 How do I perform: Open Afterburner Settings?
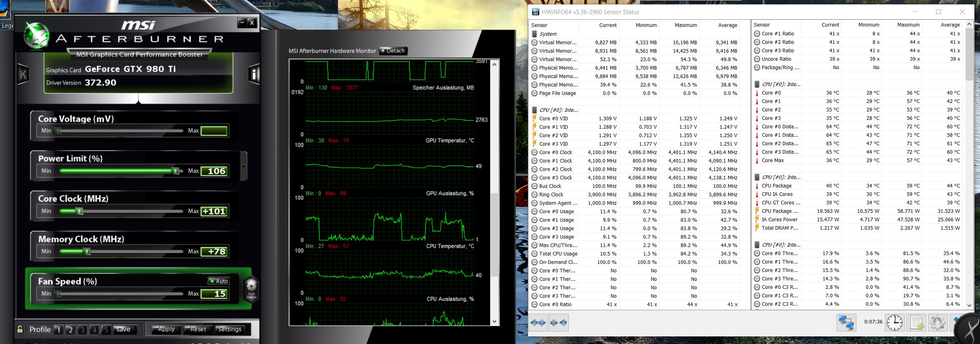point(229,329)
